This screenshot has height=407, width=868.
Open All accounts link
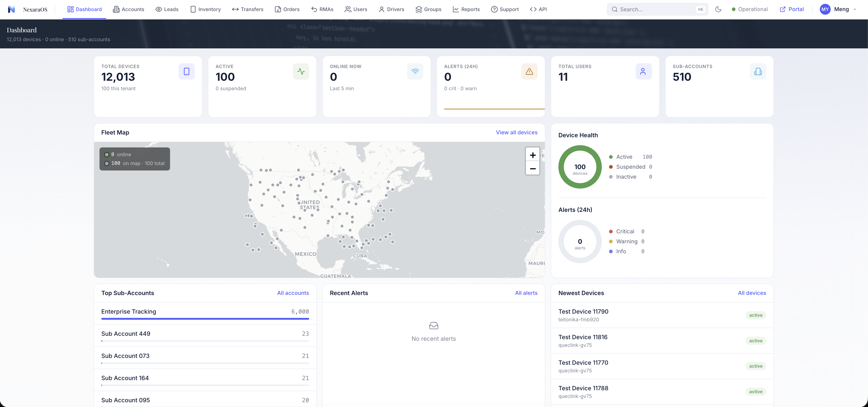pos(293,293)
